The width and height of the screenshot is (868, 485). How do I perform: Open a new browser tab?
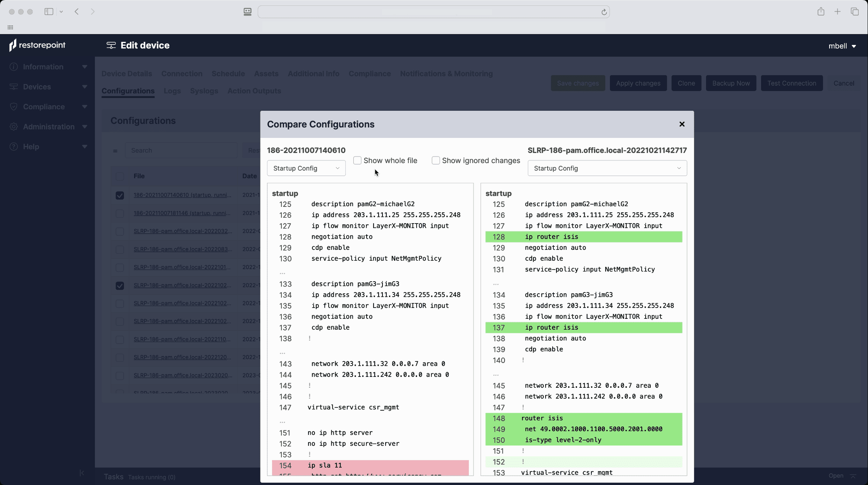click(x=837, y=12)
